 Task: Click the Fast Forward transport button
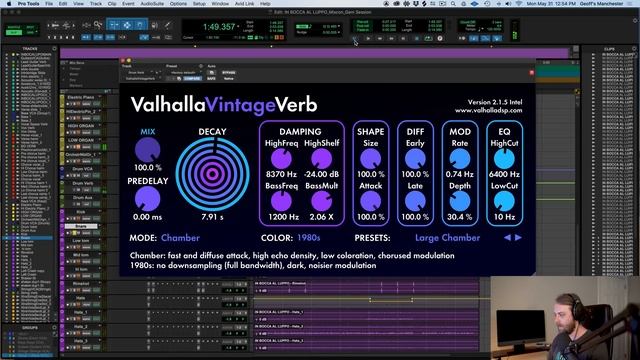coord(391,38)
